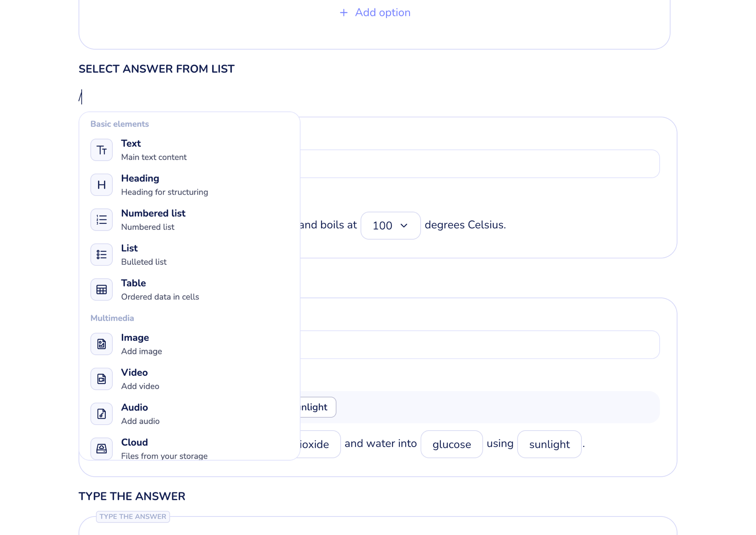This screenshot has width=756, height=535.
Task: Click the question input in select-answer card
Action: [480, 164]
